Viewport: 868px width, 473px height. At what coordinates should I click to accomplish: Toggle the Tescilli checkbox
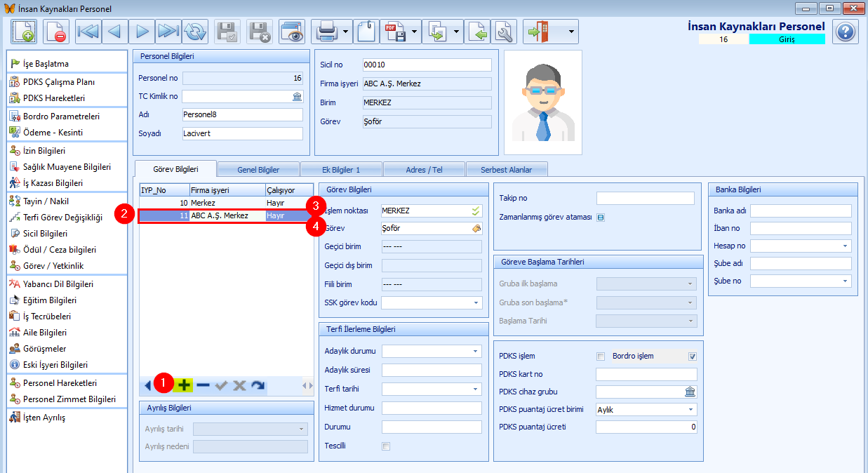[x=386, y=446]
